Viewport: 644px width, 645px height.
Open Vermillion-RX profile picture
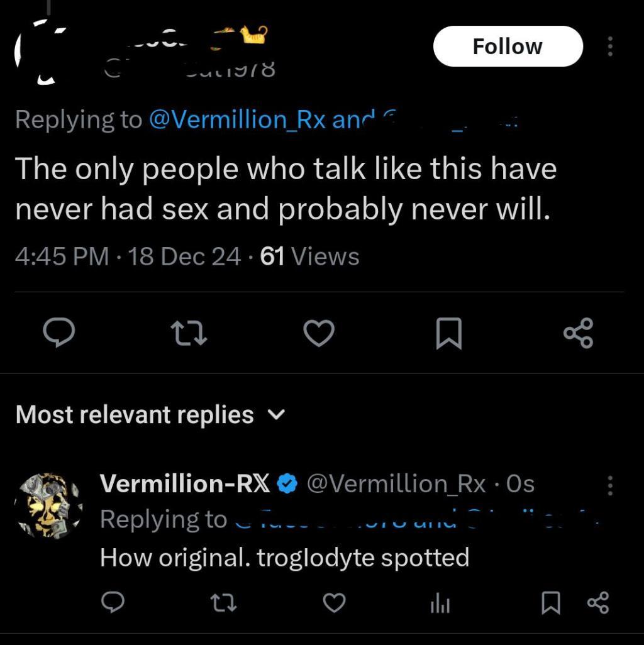pos(49,507)
